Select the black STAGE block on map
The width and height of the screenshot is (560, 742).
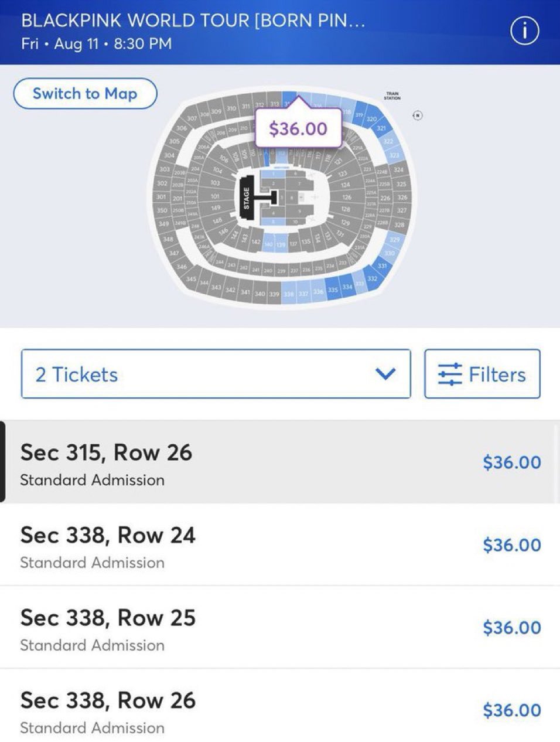[247, 198]
